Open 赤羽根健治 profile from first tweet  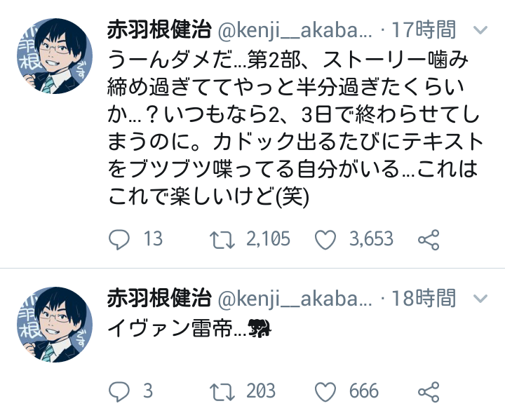[x=159, y=30]
